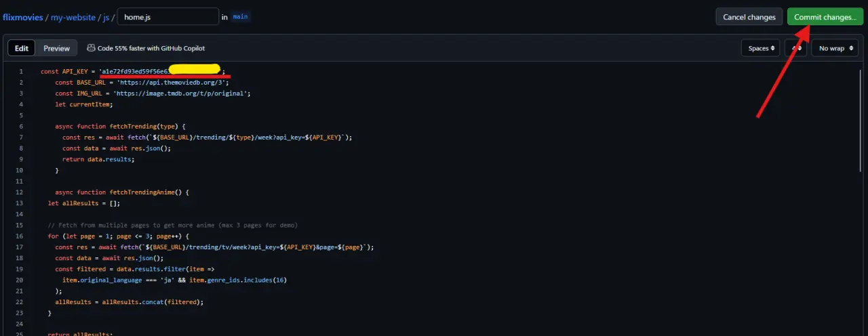Open the flixmovies owner link

click(22, 17)
